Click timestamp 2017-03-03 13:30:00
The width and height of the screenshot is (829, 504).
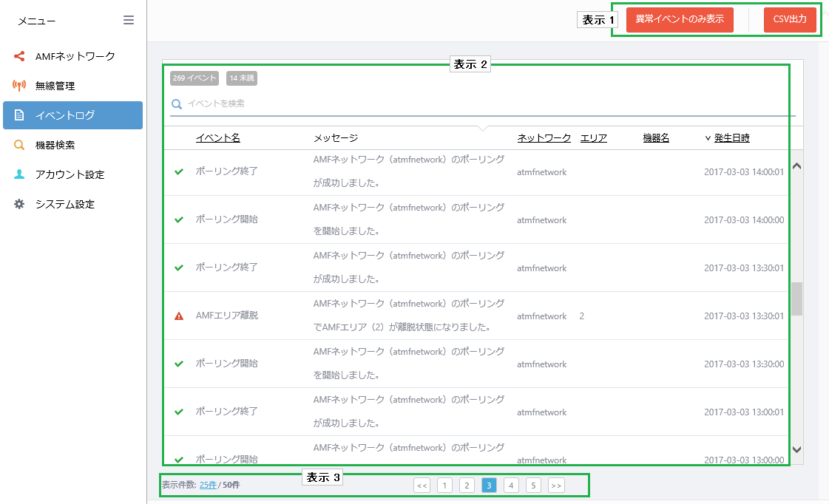click(744, 364)
